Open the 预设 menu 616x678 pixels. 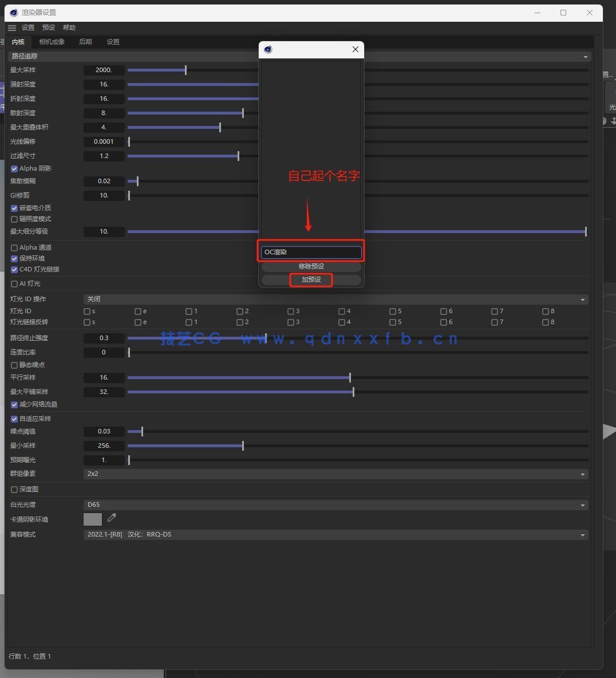[x=48, y=27]
